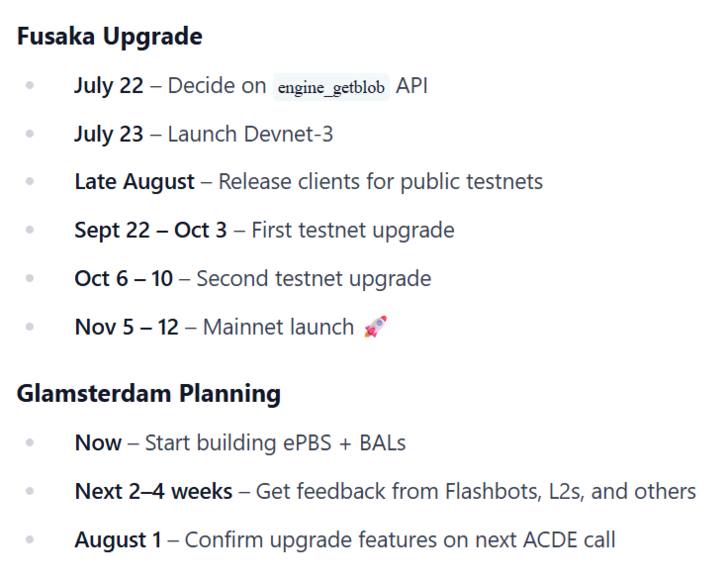Click the Sept 22 – Oct 3 date range
728x581 pixels.
click(150, 230)
